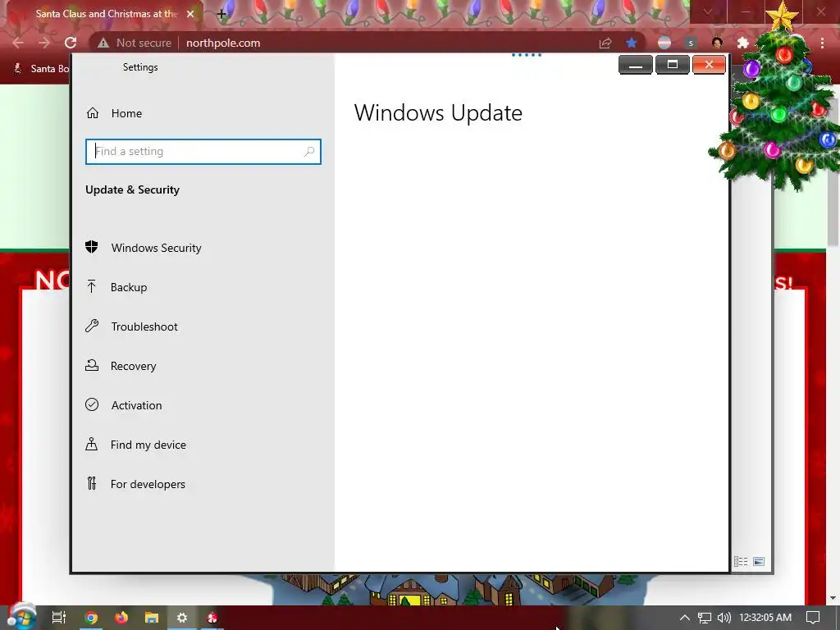Open Chrome from the taskbar

[91, 618]
